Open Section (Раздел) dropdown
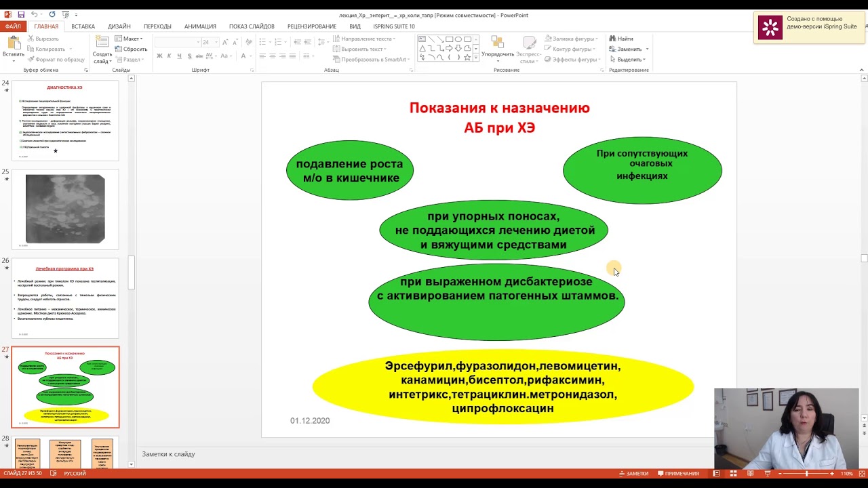Screen dimensions: 868x488 coord(130,59)
